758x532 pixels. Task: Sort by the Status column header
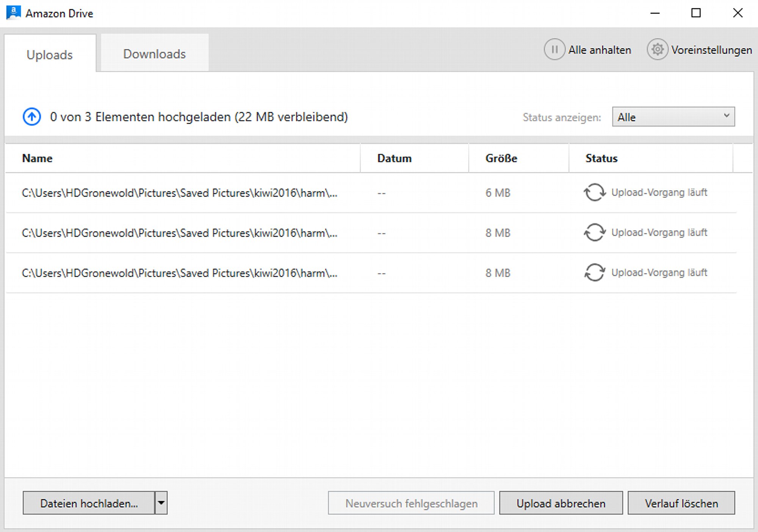pos(651,158)
